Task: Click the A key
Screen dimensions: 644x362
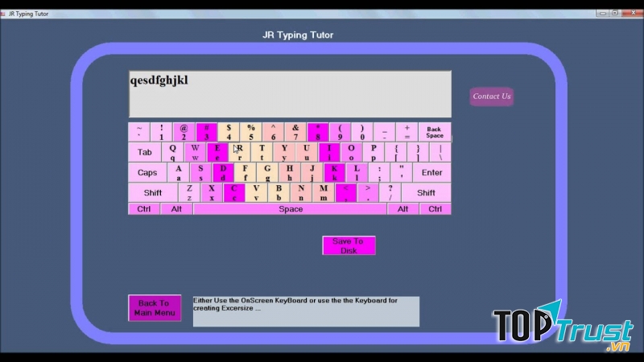Action: tap(178, 173)
